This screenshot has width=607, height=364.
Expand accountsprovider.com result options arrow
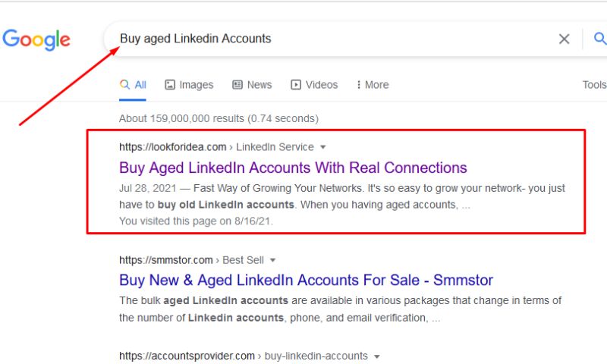(377, 356)
